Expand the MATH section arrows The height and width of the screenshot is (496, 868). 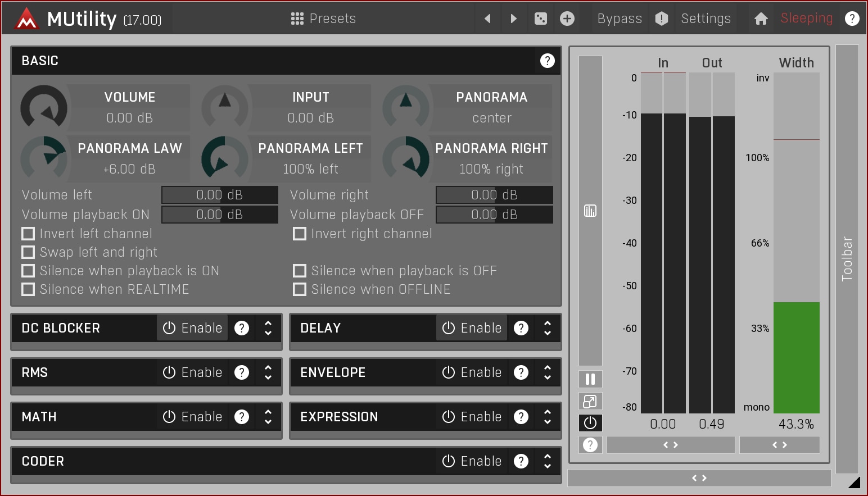click(268, 417)
